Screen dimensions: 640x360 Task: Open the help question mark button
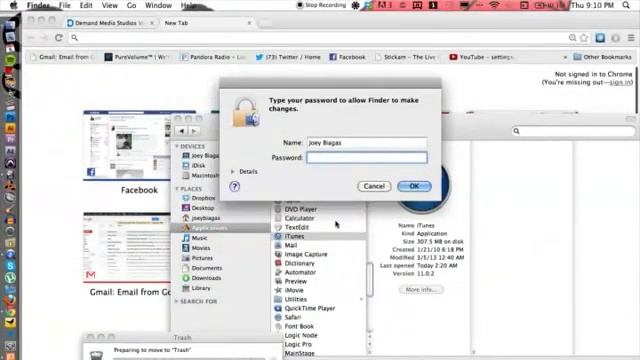234,187
